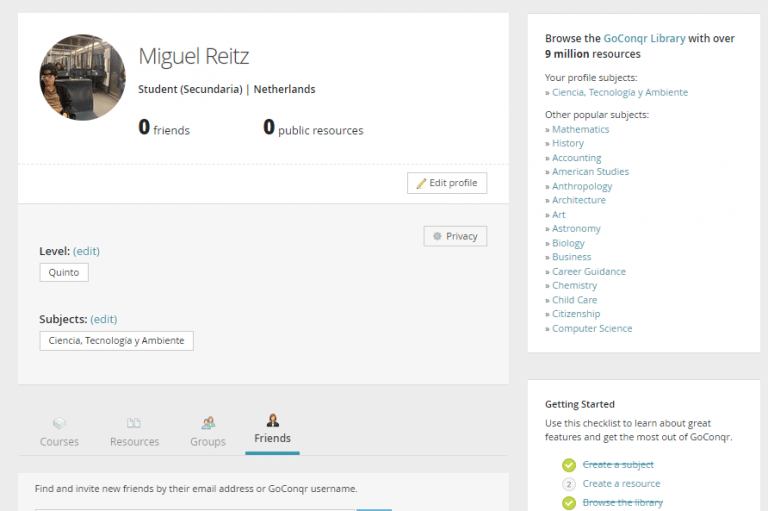Switch to the Groups tab

(208, 441)
